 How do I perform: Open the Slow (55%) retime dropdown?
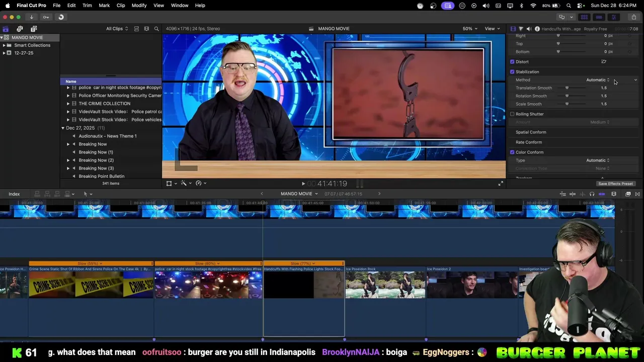click(90, 263)
